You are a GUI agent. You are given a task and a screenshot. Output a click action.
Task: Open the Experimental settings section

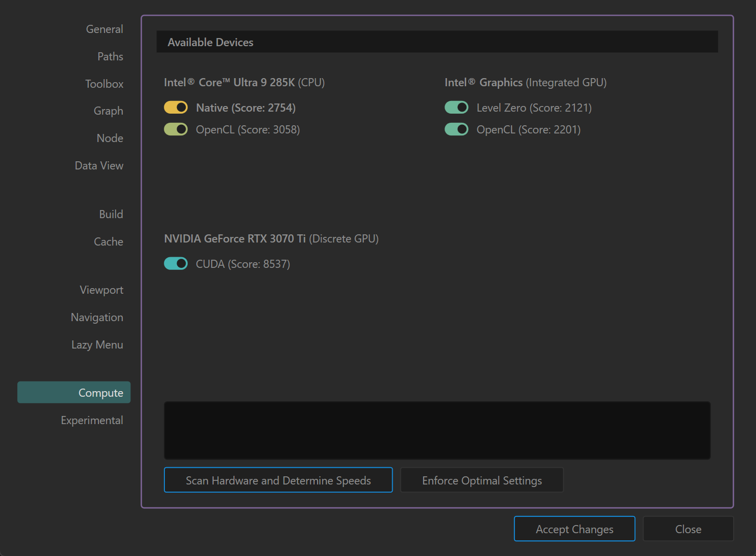(92, 421)
